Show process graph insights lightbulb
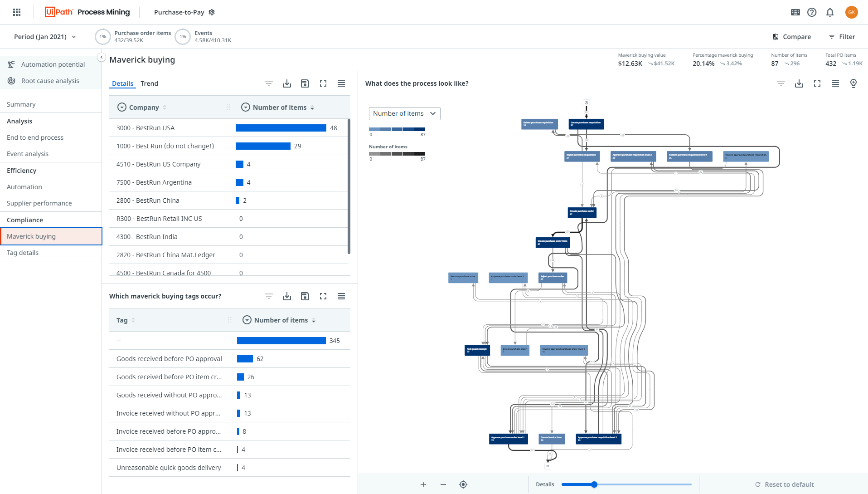Viewport: 868px width, 494px height. coord(853,83)
